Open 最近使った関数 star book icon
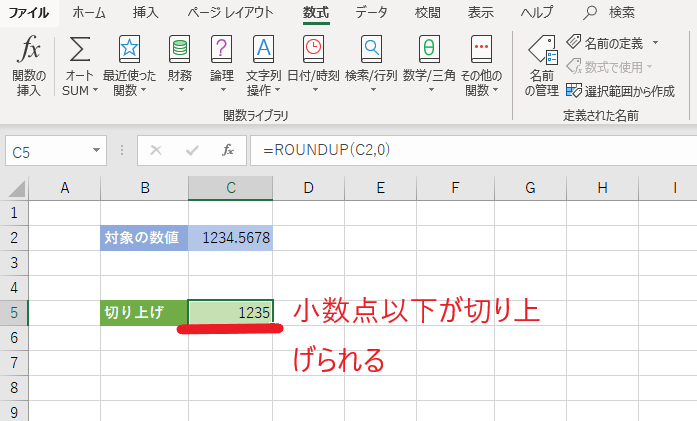 129,49
